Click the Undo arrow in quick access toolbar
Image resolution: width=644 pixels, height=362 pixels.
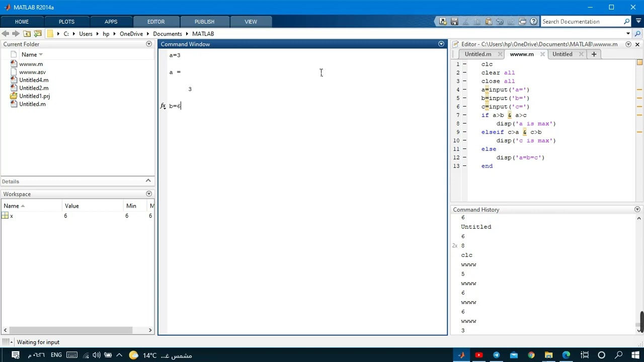point(500,22)
